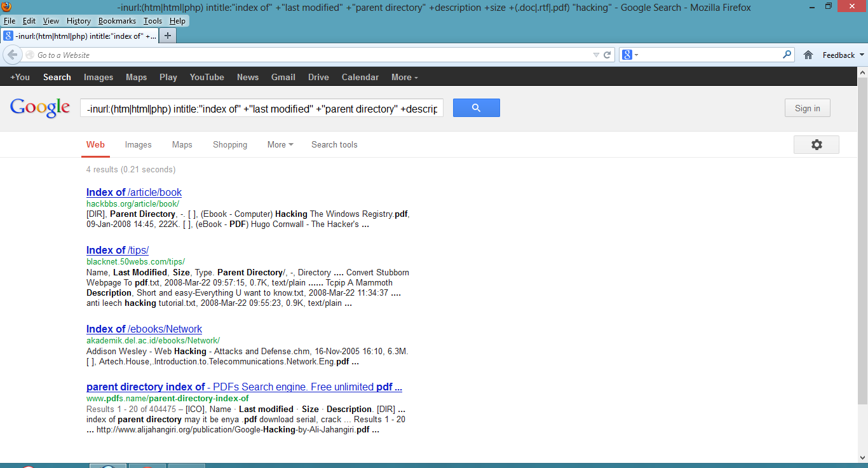Open Drive from the Google bar
868x468 pixels.
pos(318,77)
